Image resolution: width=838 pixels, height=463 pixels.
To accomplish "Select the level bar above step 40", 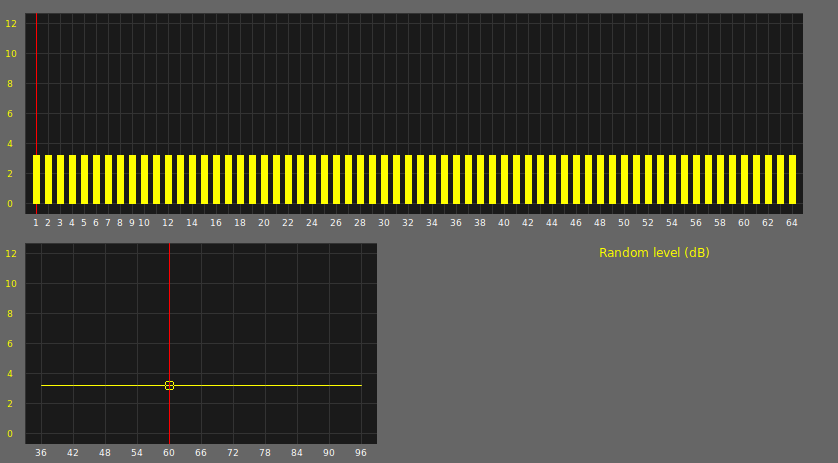I will [x=504, y=180].
